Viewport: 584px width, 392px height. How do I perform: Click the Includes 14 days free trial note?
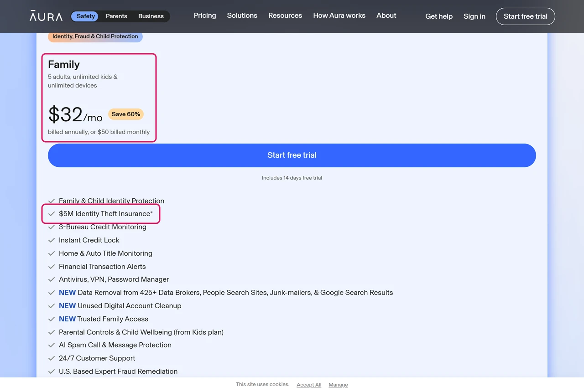[x=292, y=178]
